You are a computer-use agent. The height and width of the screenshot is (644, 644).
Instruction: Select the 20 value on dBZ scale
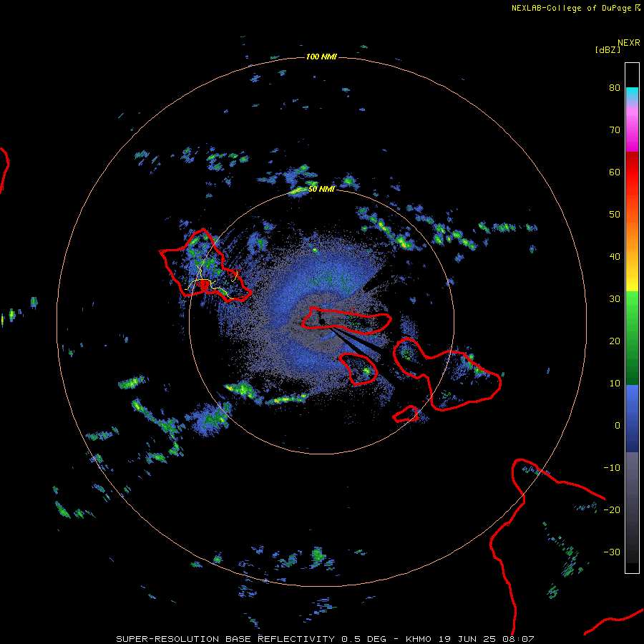click(x=615, y=341)
